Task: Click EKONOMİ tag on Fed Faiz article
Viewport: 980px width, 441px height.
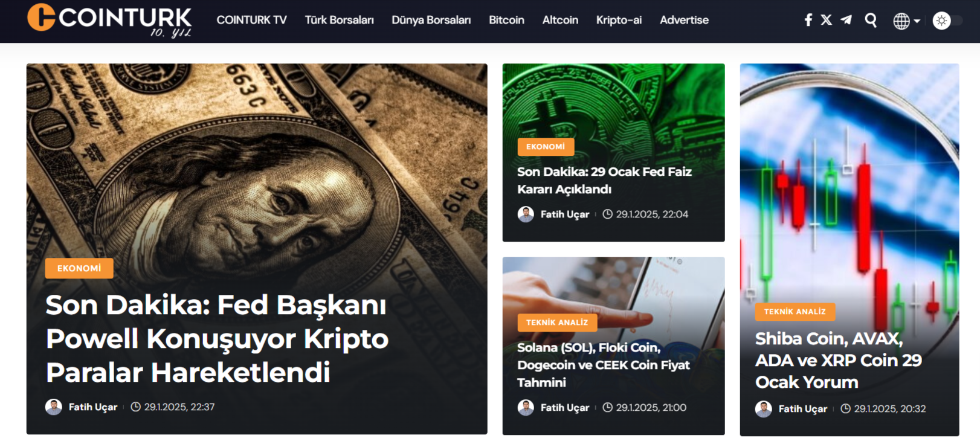Action: click(x=546, y=147)
